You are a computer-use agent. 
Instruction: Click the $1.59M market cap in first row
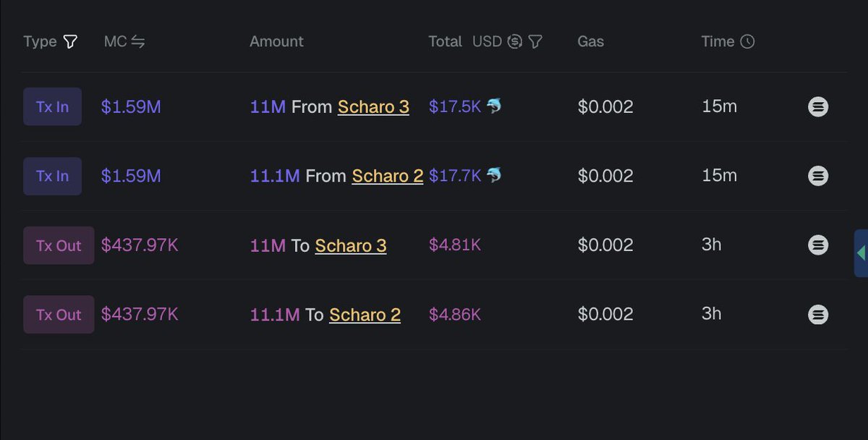[131, 107]
